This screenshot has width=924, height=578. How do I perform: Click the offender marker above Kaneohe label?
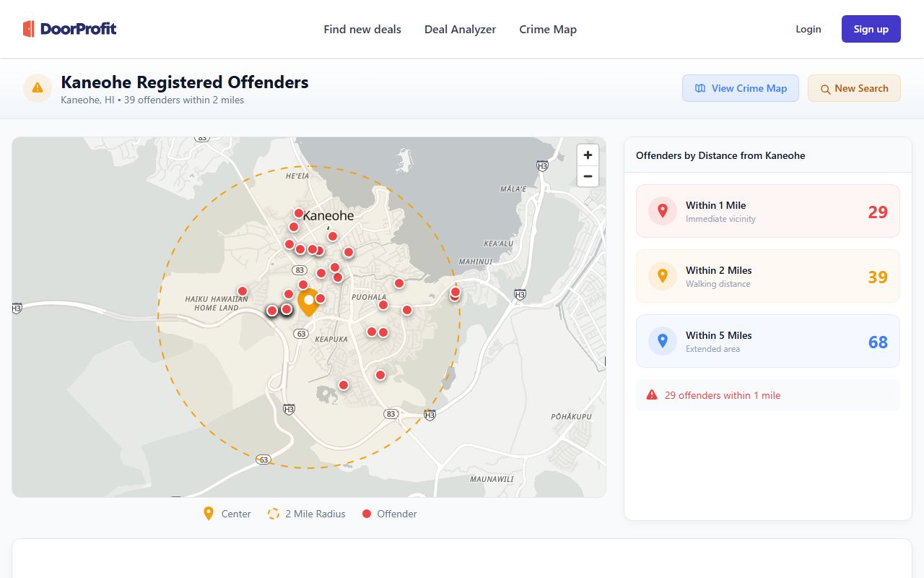[299, 213]
